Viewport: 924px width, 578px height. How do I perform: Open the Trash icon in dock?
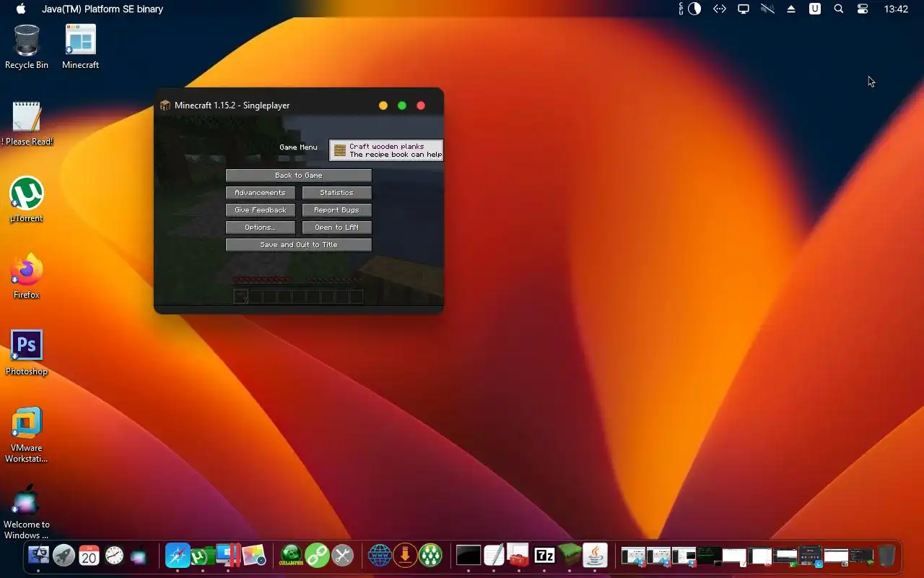pos(887,556)
